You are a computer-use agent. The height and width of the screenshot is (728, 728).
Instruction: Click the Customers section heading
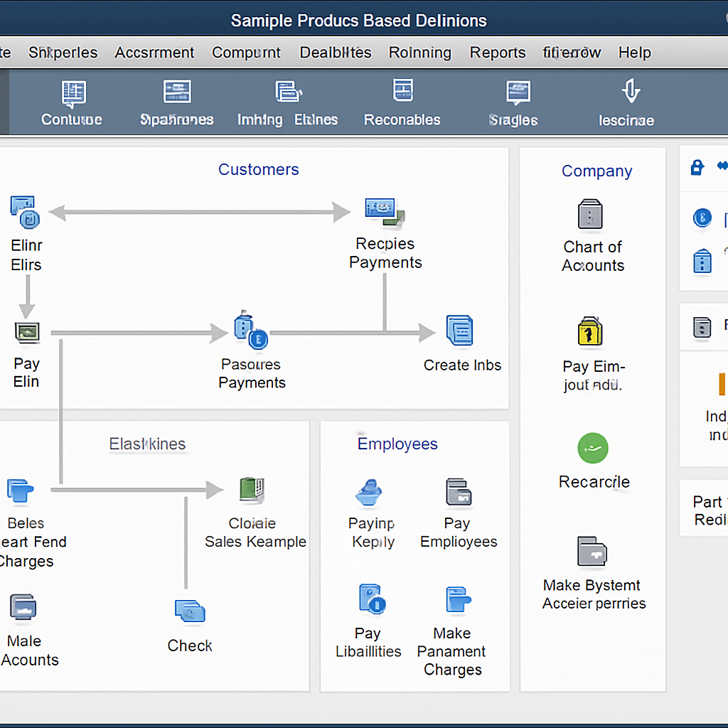259,169
